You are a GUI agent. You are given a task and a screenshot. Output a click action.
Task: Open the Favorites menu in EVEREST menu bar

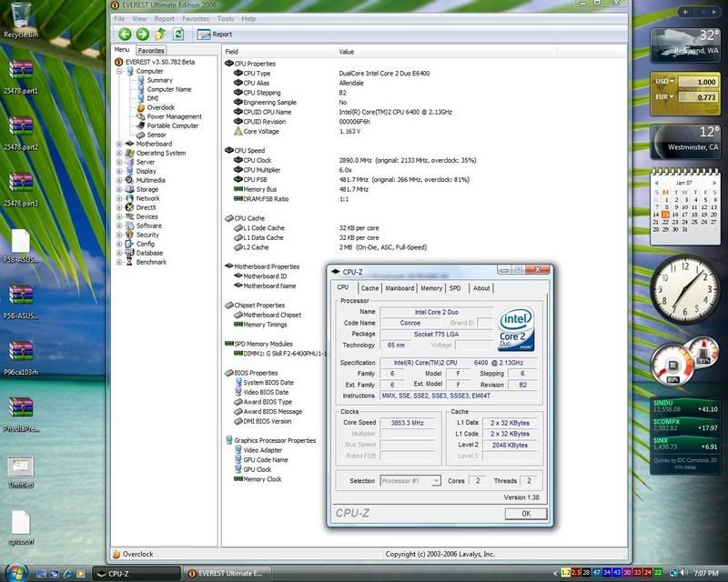[x=196, y=18]
